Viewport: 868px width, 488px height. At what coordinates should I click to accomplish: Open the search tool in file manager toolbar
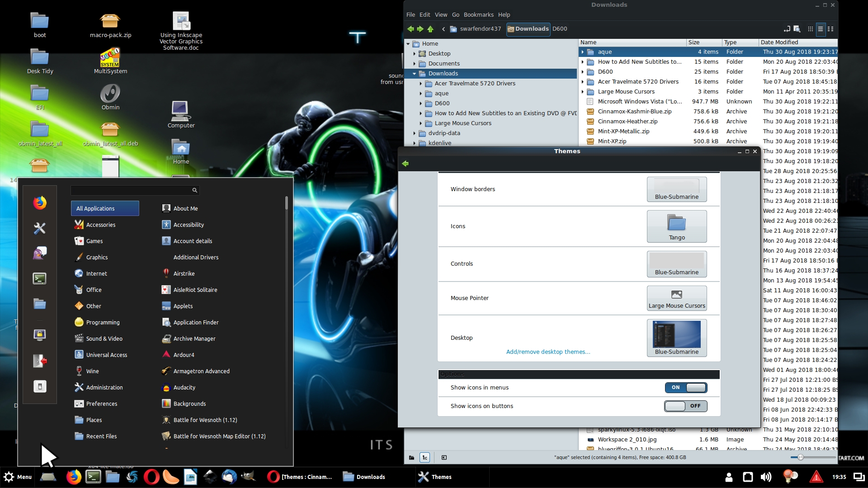tap(797, 29)
